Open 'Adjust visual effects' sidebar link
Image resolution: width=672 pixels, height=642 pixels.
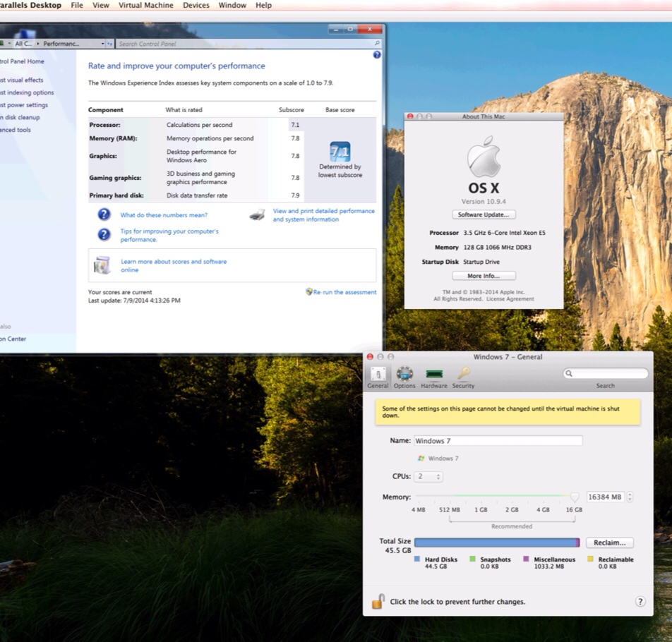[x=21, y=80]
